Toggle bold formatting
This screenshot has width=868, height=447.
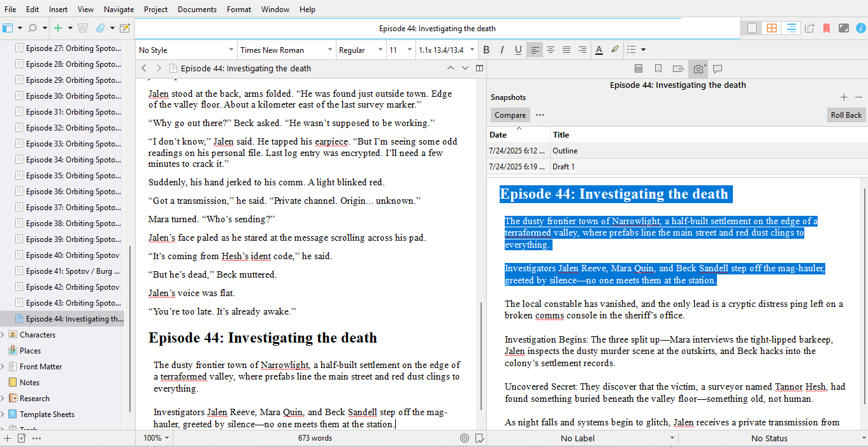pyautogui.click(x=486, y=50)
